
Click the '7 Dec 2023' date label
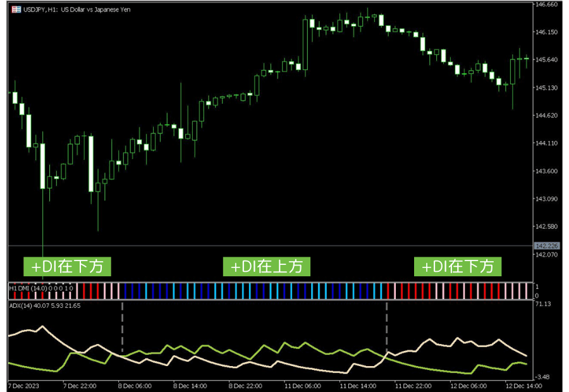[x=23, y=386]
